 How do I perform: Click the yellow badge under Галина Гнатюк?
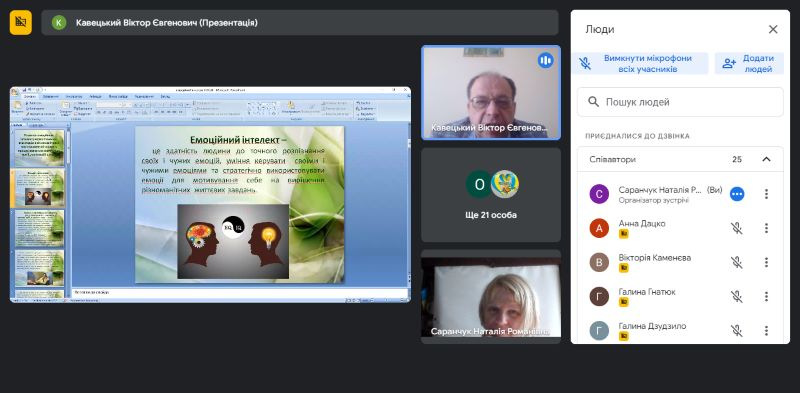623,302
